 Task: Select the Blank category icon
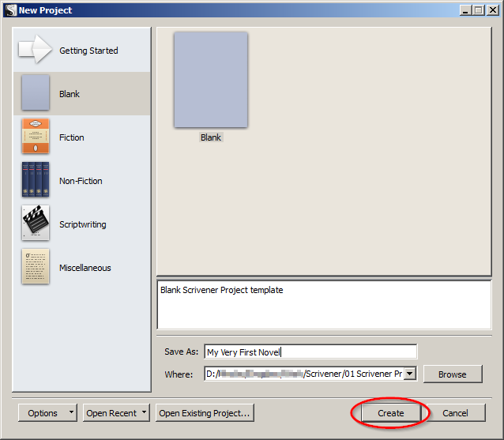coord(36,93)
